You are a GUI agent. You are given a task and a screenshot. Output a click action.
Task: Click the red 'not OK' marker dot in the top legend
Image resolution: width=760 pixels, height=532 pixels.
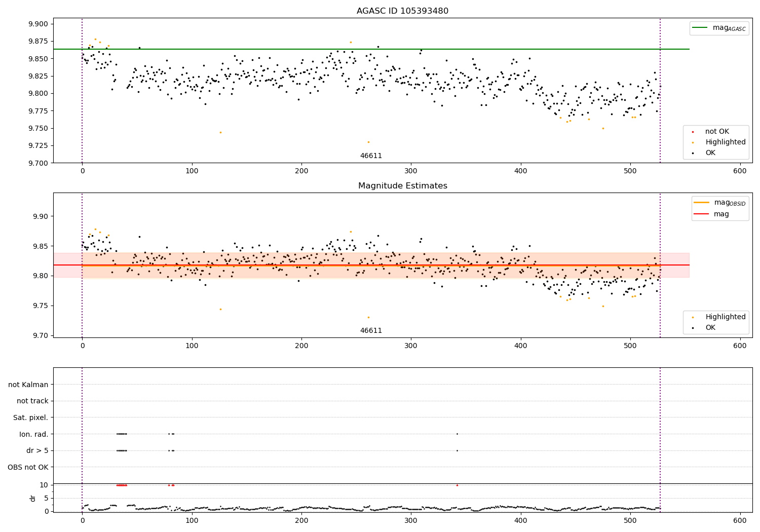(x=693, y=132)
